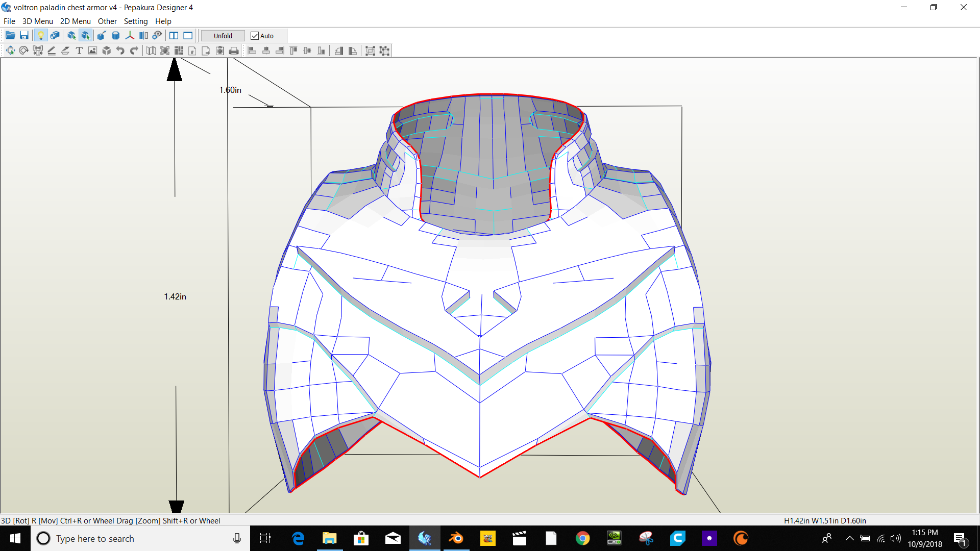980x551 pixels.
Task: Toggle the light bulb lighting icon
Action: tap(41, 36)
